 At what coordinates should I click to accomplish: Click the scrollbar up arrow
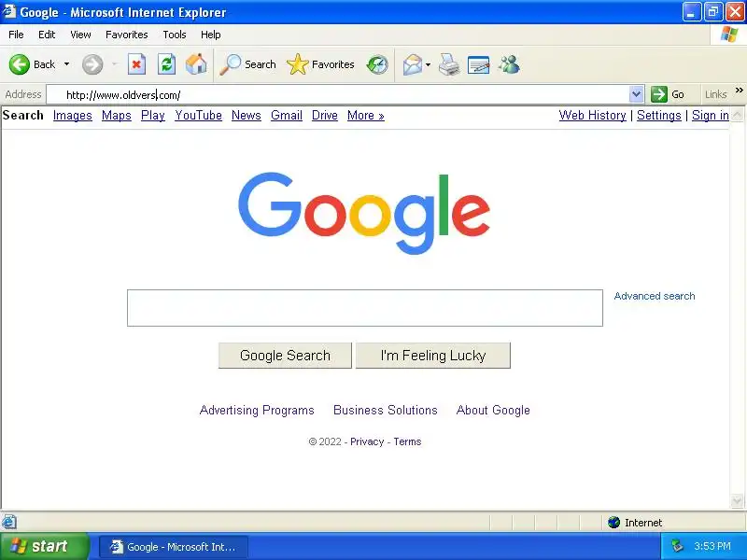point(737,114)
